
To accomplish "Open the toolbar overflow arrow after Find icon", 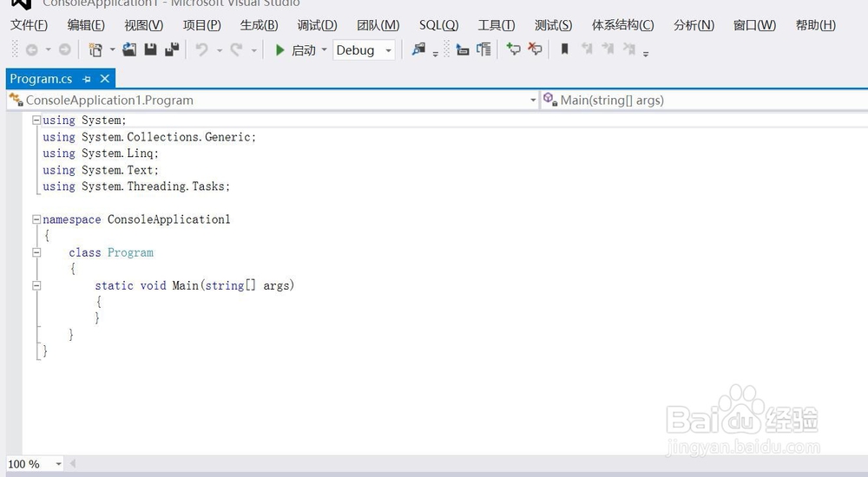I will point(436,54).
